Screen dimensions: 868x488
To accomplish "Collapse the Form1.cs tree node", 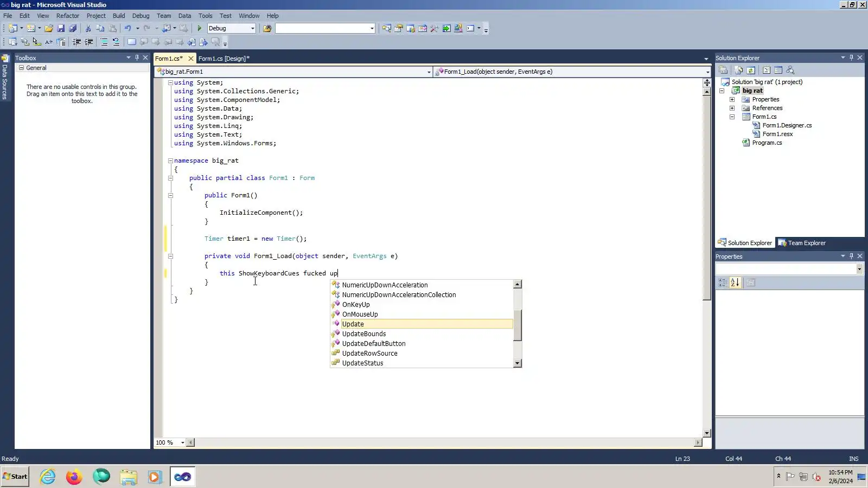I will 732,117.
